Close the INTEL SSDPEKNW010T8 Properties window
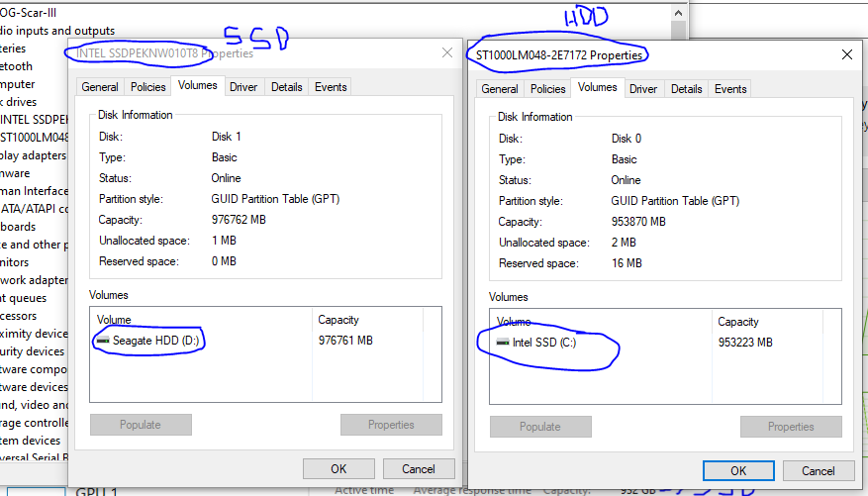 tap(447, 52)
